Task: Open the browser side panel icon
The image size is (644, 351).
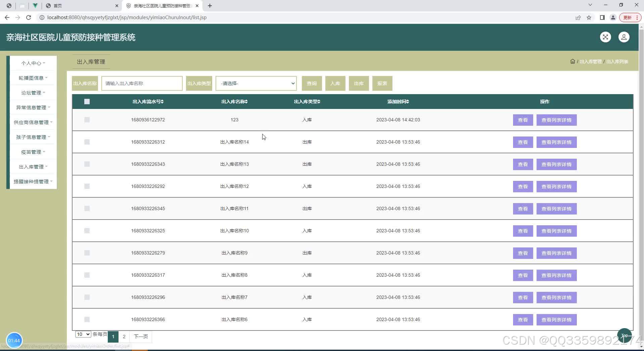Action: pos(602,17)
